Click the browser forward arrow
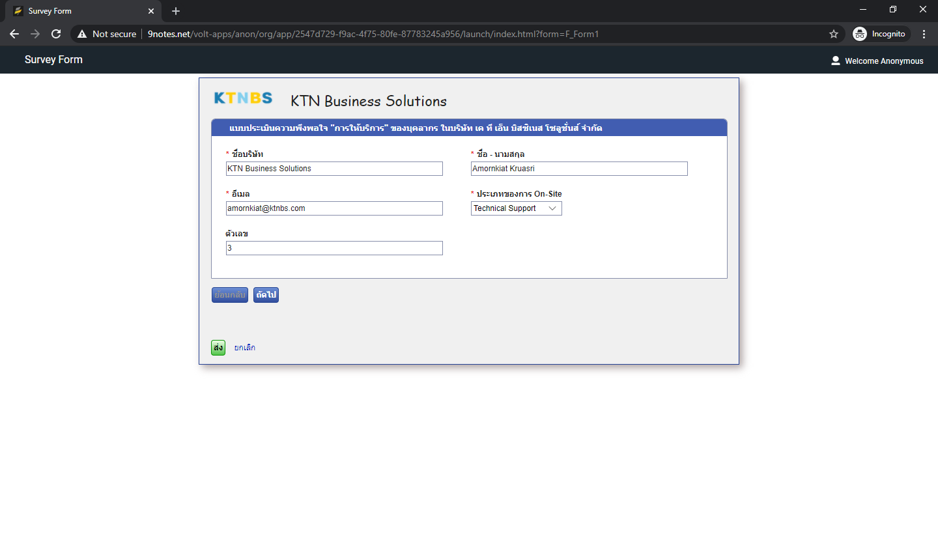938x560 pixels. click(x=35, y=34)
